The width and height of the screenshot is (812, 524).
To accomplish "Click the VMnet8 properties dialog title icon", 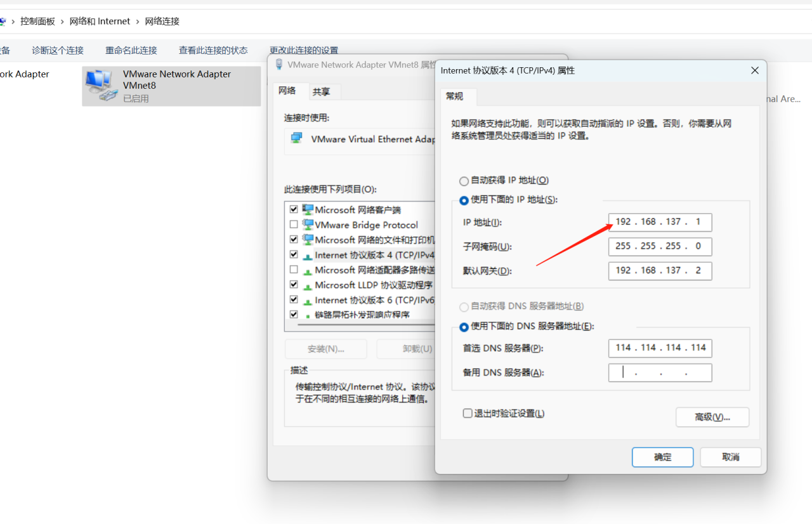I will (279, 65).
